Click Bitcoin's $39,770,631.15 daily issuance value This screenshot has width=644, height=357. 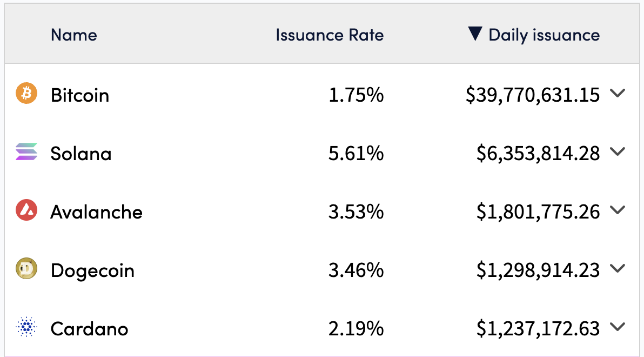click(x=532, y=95)
